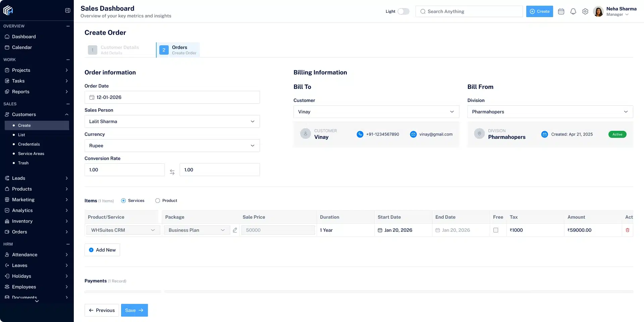This screenshot has width=644, height=322.
Task: Click the Holidays sidebar icon
Action: (7, 276)
